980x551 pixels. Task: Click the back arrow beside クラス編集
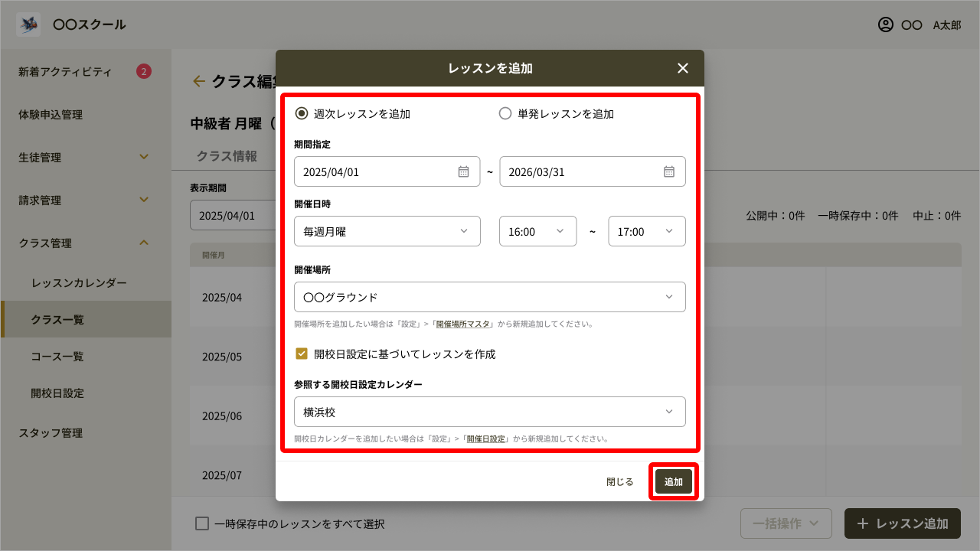coord(199,81)
